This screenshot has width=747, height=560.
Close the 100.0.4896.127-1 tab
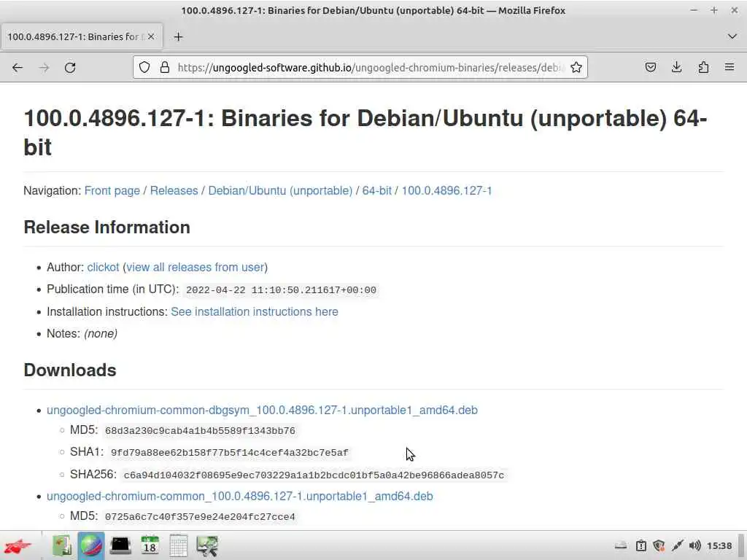(x=151, y=36)
